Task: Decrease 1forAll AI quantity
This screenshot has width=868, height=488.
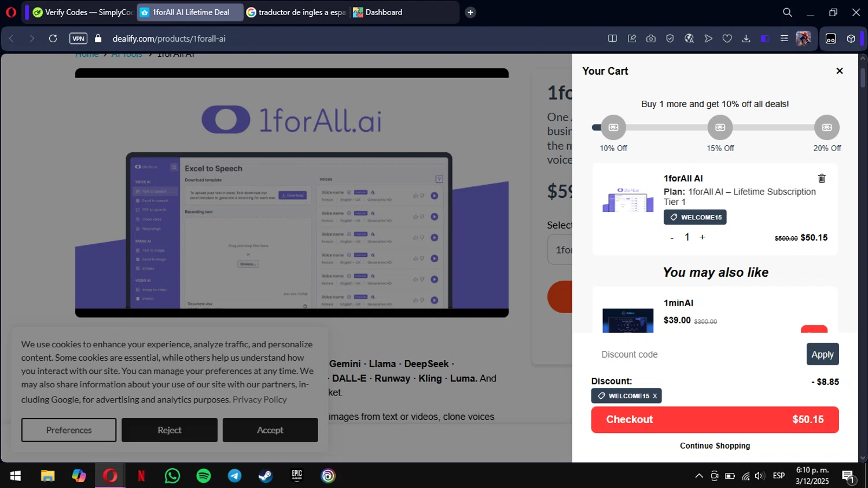Action: click(672, 238)
